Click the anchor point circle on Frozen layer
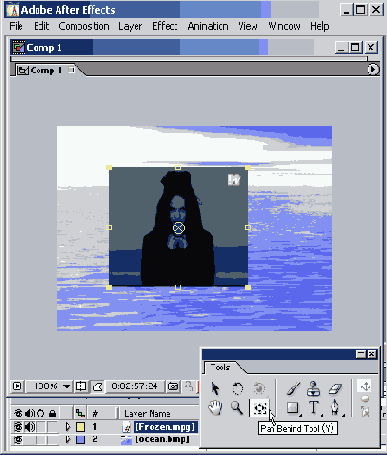The width and height of the screenshot is (387, 455). pyautogui.click(x=179, y=228)
